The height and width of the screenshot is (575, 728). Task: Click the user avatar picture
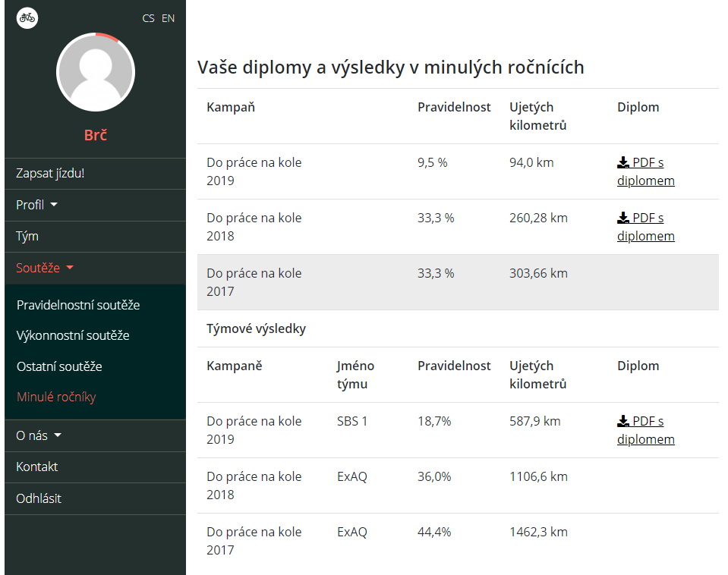pos(96,72)
